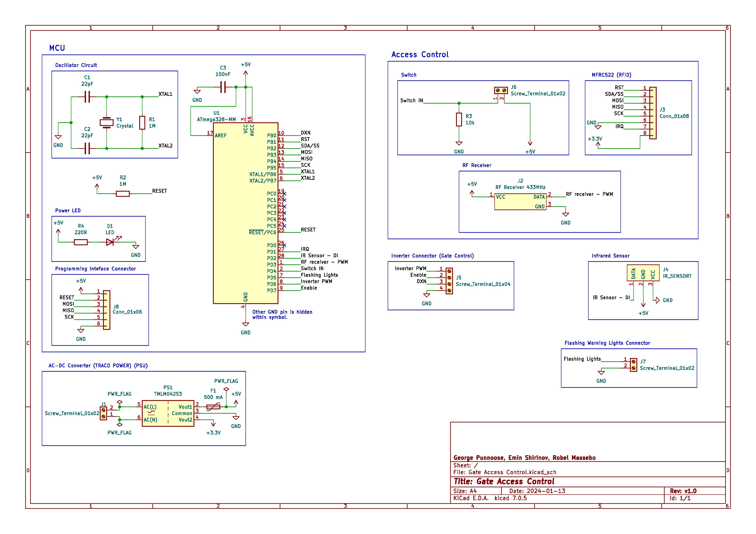Select the J3 Conn_01x08 connector symbol
This screenshot has height=534, width=756.
point(653,113)
